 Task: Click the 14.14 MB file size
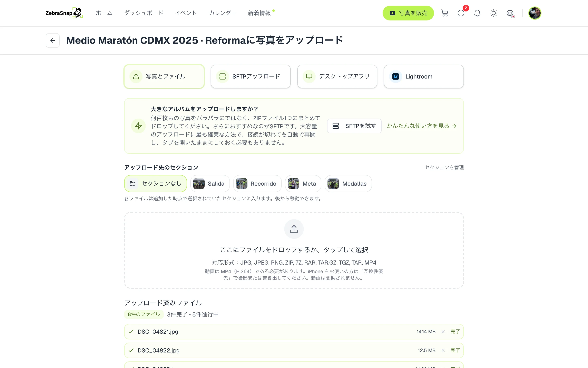pos(426,331)
